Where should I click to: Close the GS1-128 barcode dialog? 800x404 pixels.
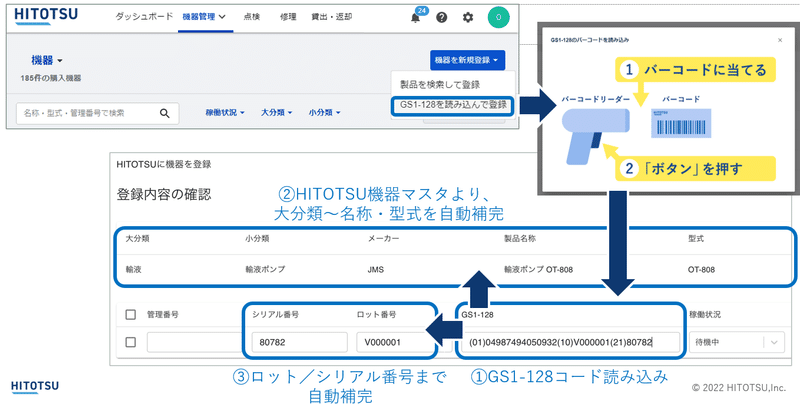point(780,40)
